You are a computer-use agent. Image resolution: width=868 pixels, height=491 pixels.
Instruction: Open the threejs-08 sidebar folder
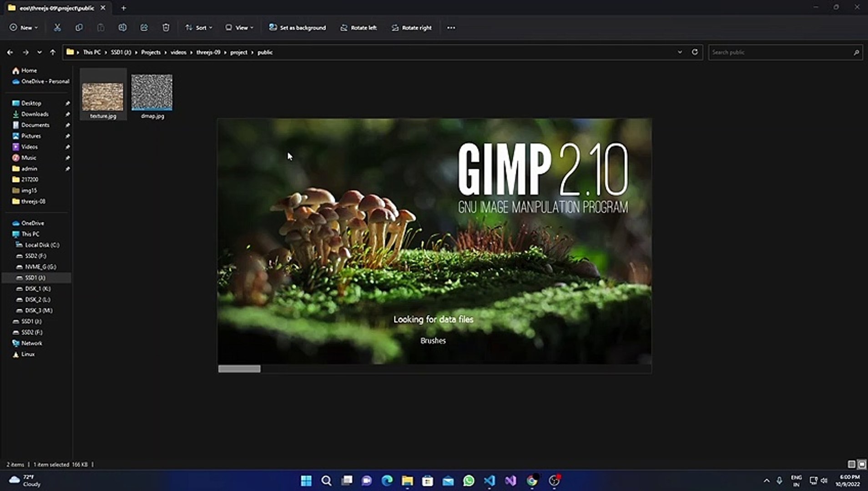(33, 201)
